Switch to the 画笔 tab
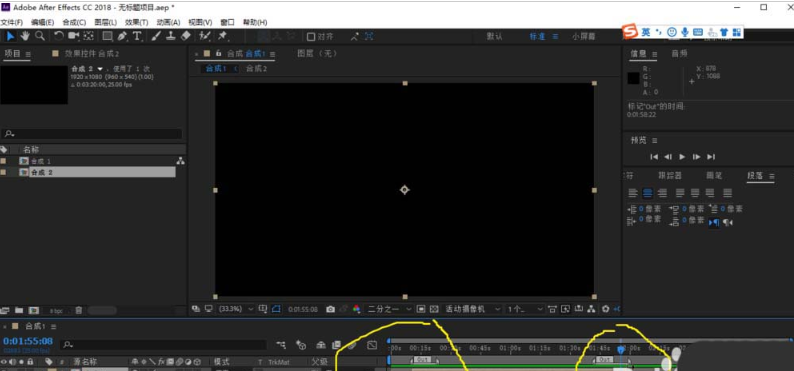Viewport: 794px width, 371px height. [714, 176]
